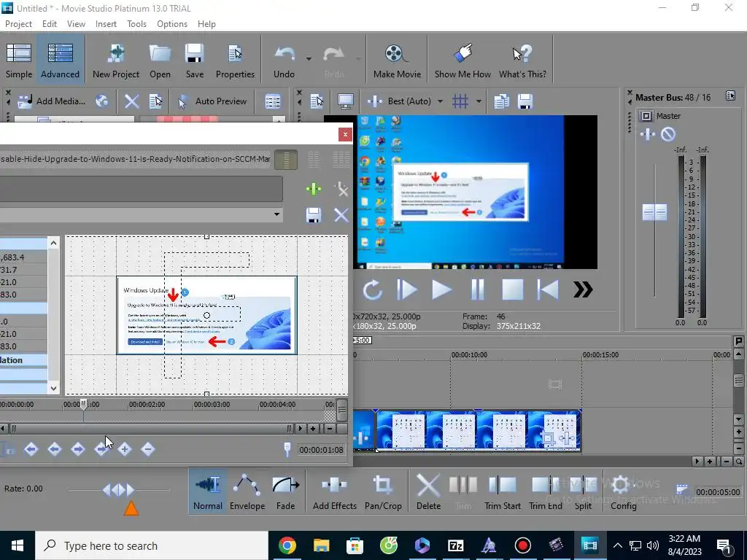Image resolution: width=747 pixels, height=560 pixels.
Task: Pause the video preview
Action: [x=477, y=289]
